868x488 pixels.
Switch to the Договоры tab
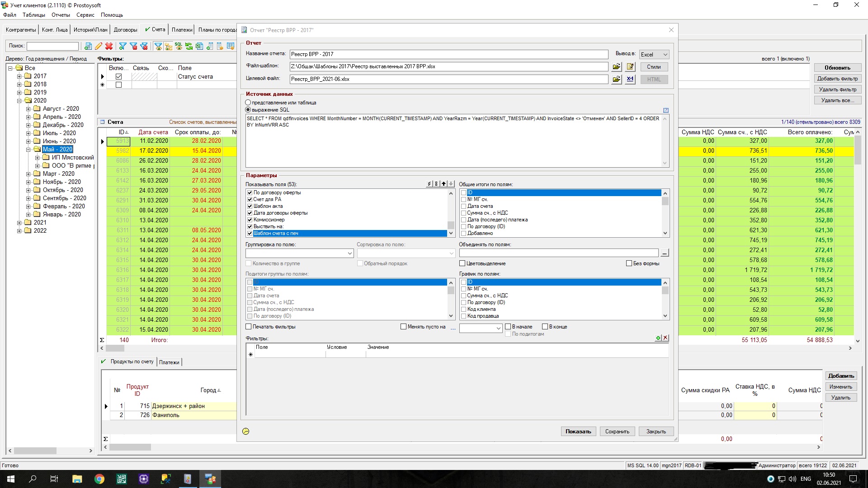coord(125,30)
